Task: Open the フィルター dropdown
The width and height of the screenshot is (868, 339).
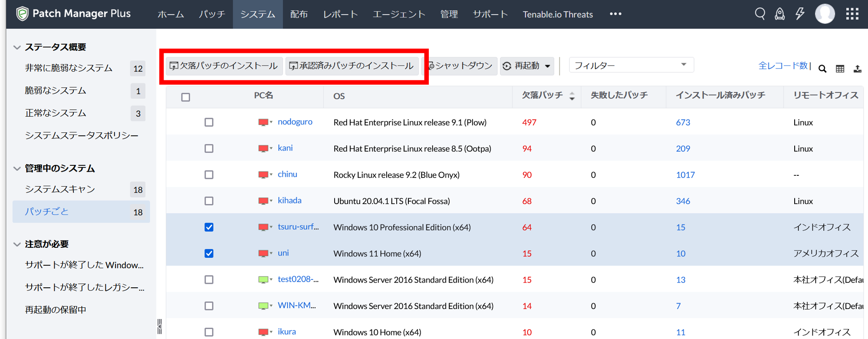Action: click(631, 65)
